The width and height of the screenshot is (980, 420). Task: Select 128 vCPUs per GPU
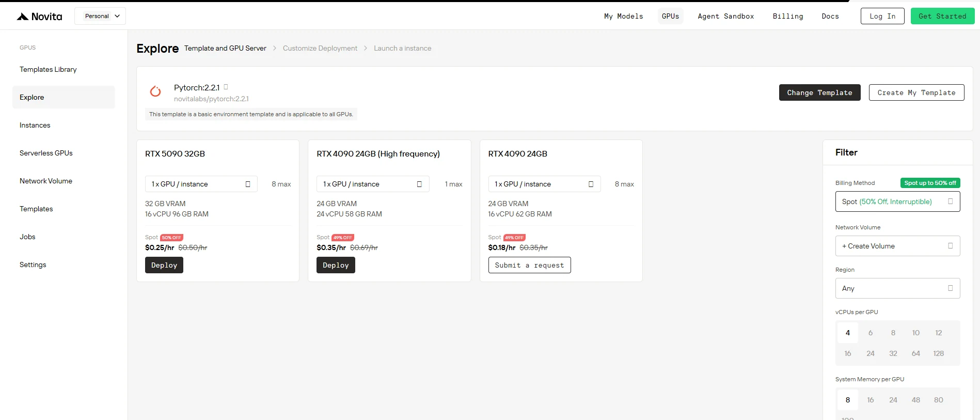click(x=938, y=353)
